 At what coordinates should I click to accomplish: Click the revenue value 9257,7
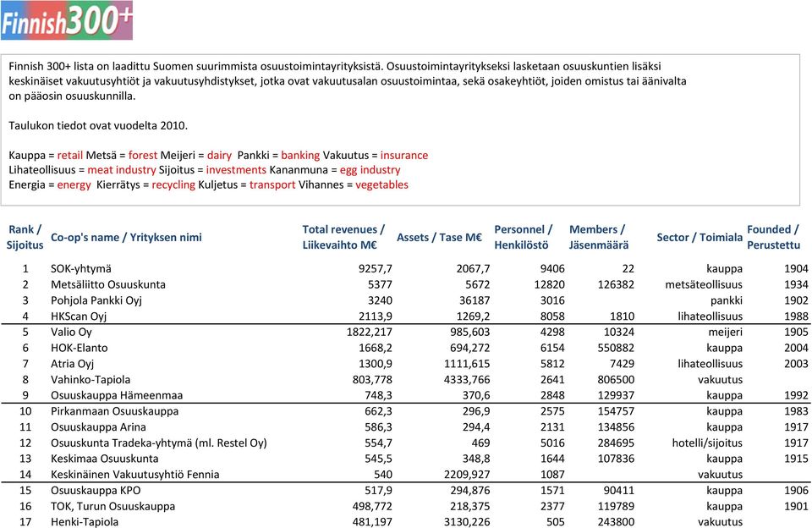tap(376, 269)
